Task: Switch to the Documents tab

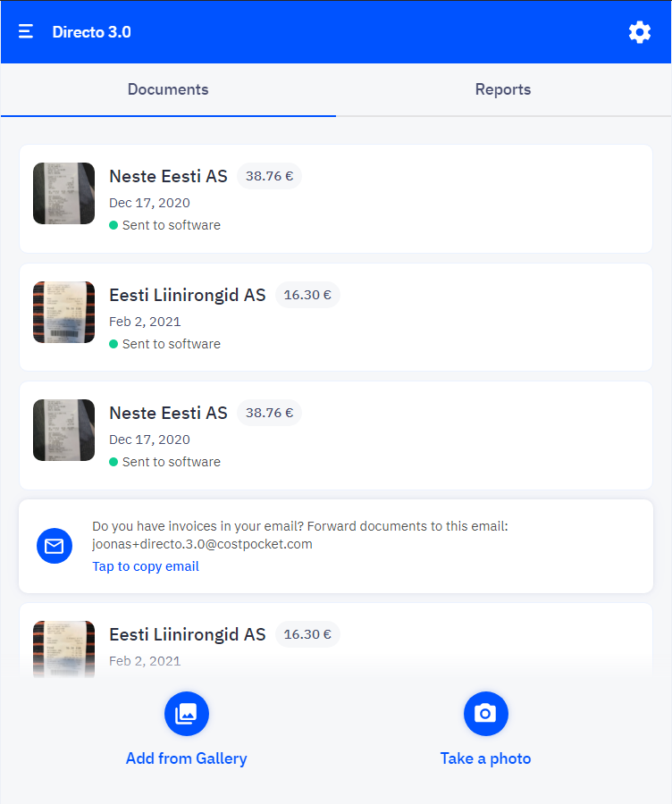Action: (x=168, y=89)
